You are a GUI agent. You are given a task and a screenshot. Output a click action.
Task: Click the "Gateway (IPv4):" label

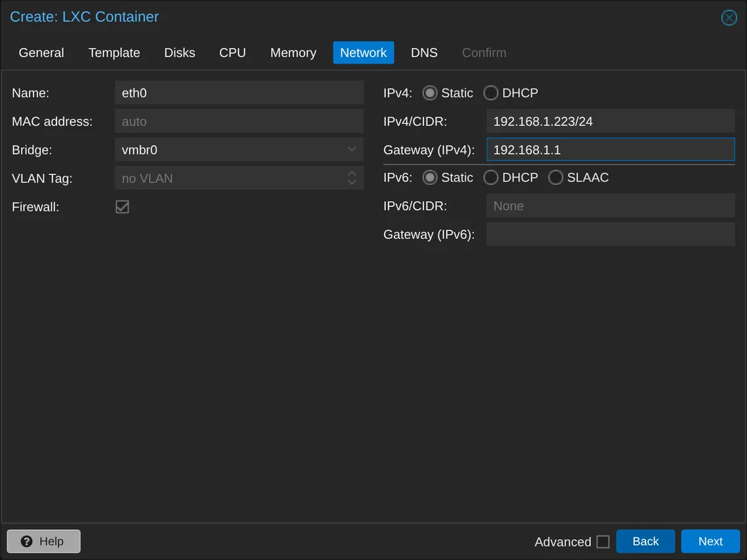(x=429, y=150)
